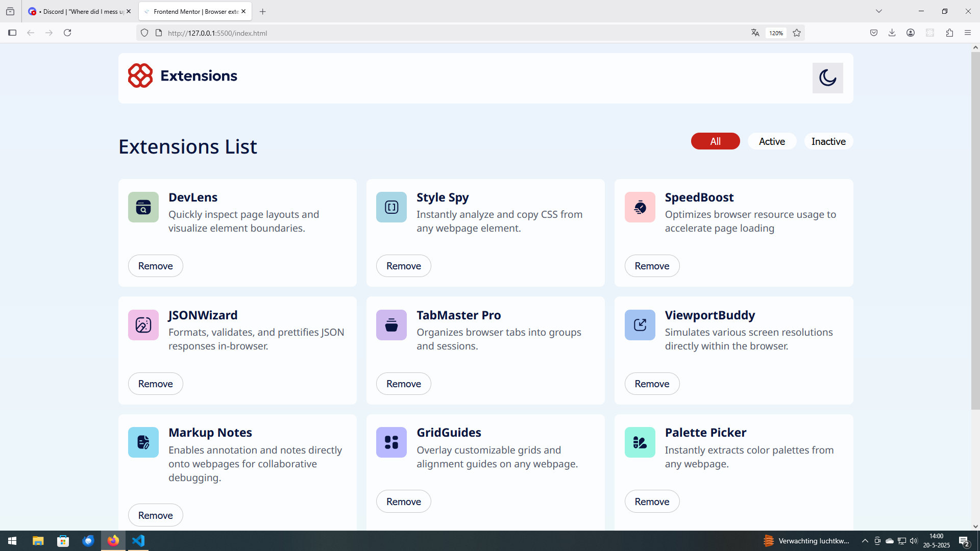This screenshot has width=980, height=551.
Task: Click the ViewportBuddy extension icon
Action: 640,325
